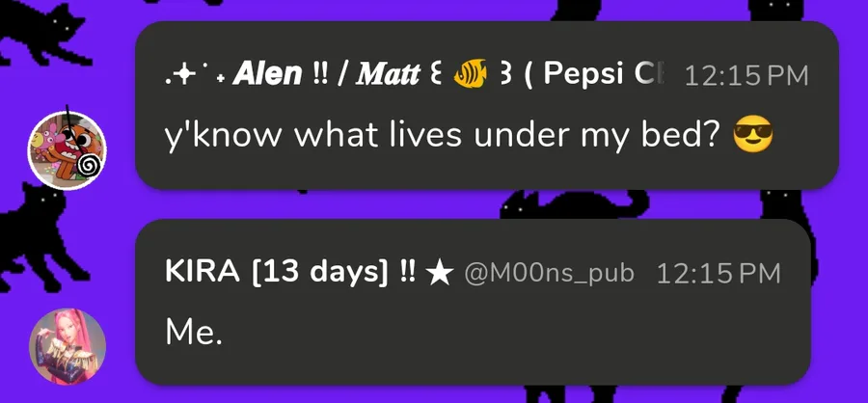Open the @M00ns_pub handle
Screen dimensions: 868x403
(x=550, y=274)
